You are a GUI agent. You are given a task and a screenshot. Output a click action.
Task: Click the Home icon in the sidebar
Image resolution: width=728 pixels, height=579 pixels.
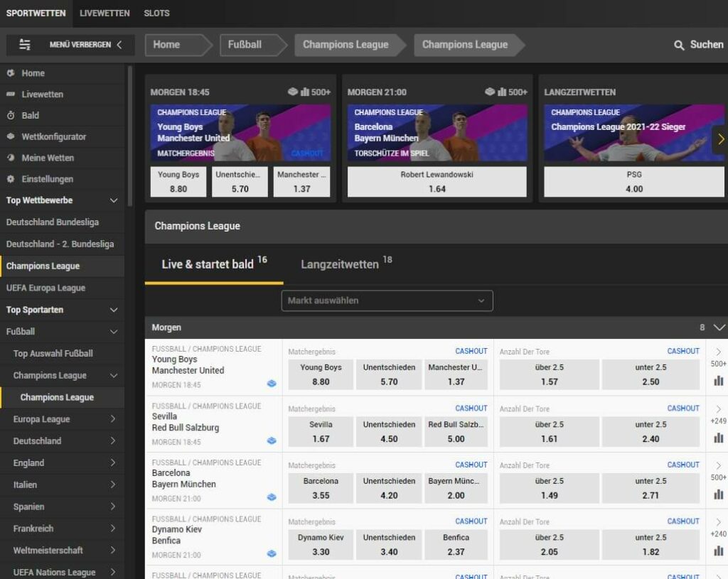[x=11, y=73]
